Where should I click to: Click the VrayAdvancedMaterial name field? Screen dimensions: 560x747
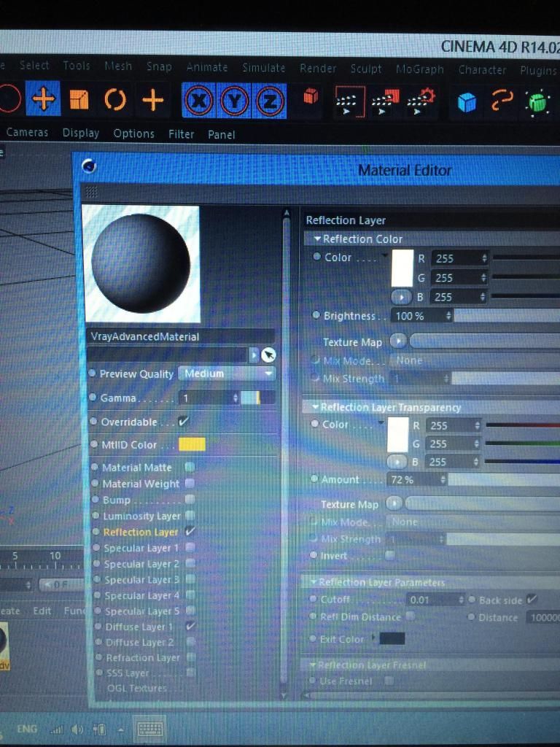pos(181,336)
